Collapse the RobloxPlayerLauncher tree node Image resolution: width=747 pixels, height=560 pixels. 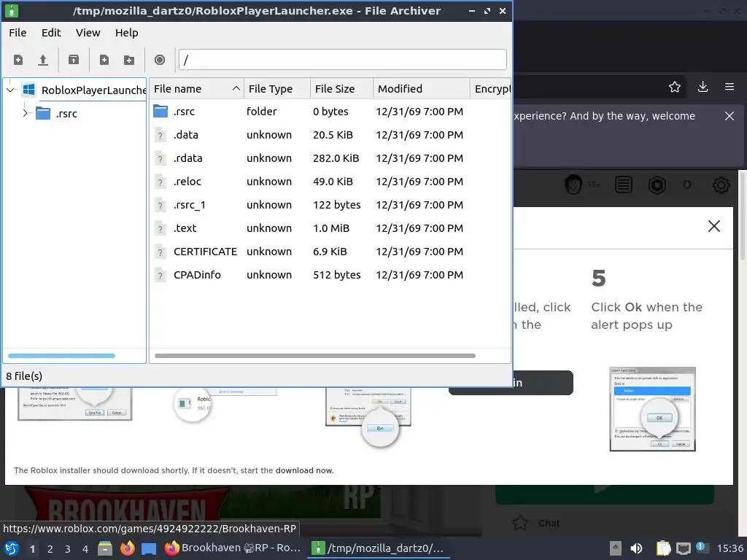11,90
